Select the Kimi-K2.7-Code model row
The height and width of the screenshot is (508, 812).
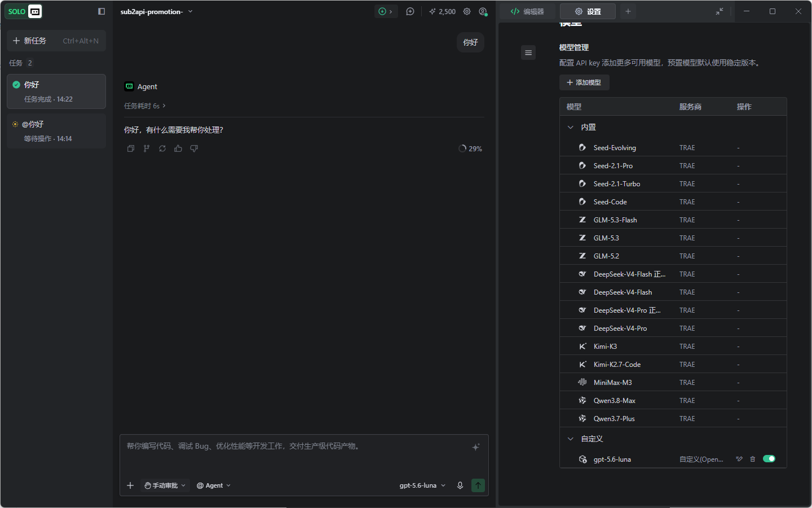(x=673, y=364)
